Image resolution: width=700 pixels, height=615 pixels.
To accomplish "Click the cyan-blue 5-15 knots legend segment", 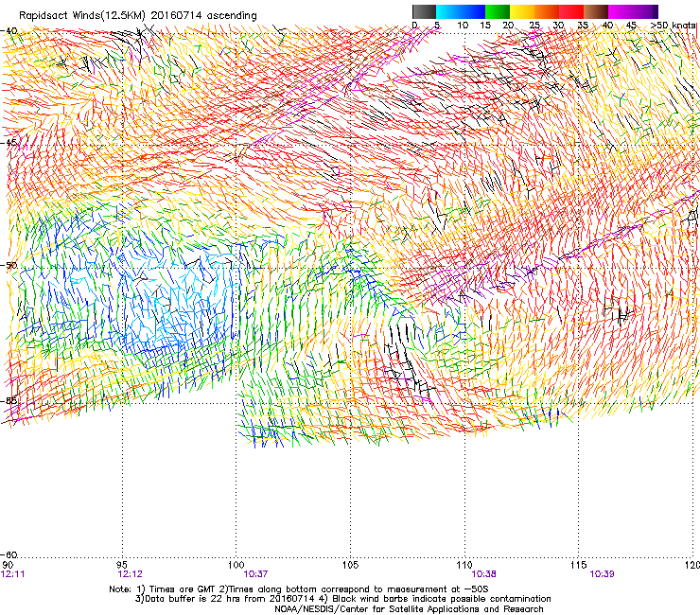I will pyautogui.click(x=461, y=11).
